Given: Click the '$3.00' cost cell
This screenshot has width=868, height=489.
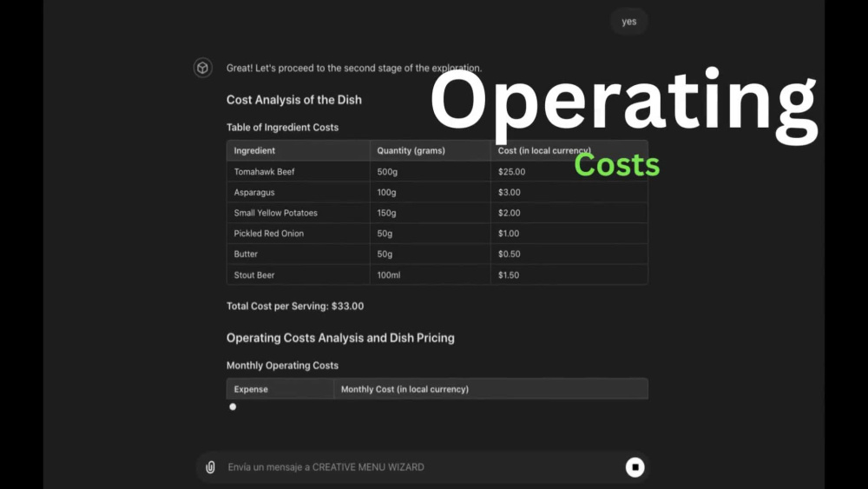Looking at the screenshot, I should pyautogui.click(x=569, y=192).
